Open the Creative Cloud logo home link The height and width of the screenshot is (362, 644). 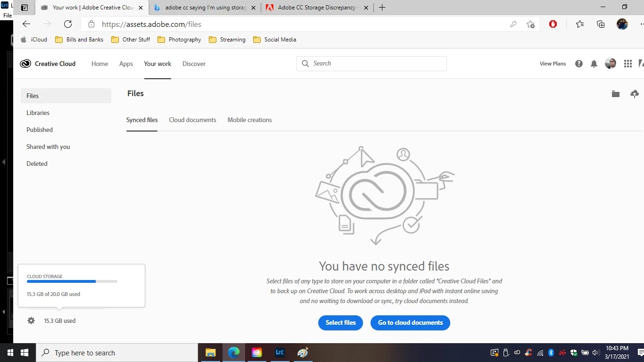pyautogui.click(x=48, y=64)
